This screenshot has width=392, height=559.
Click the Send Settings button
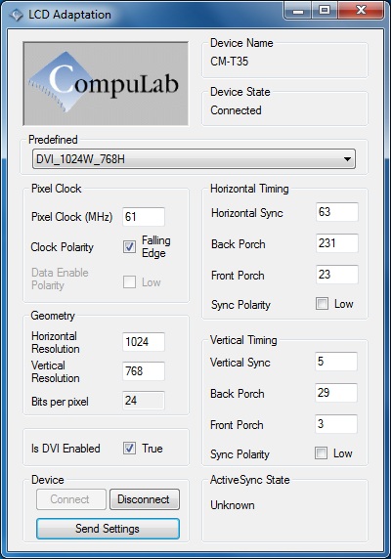tap(108, 529)
